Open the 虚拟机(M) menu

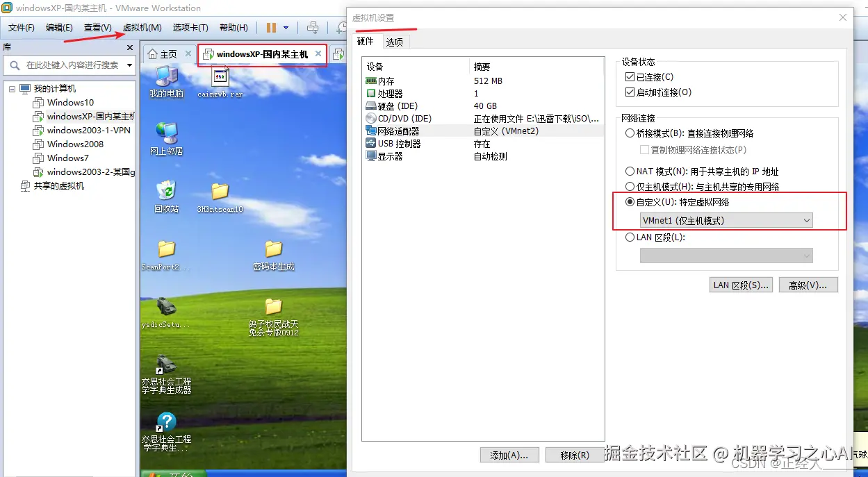pos(142,28)
